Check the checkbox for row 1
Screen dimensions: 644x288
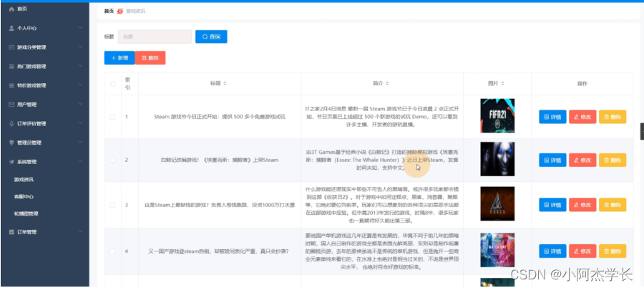[x=113, y=117]
